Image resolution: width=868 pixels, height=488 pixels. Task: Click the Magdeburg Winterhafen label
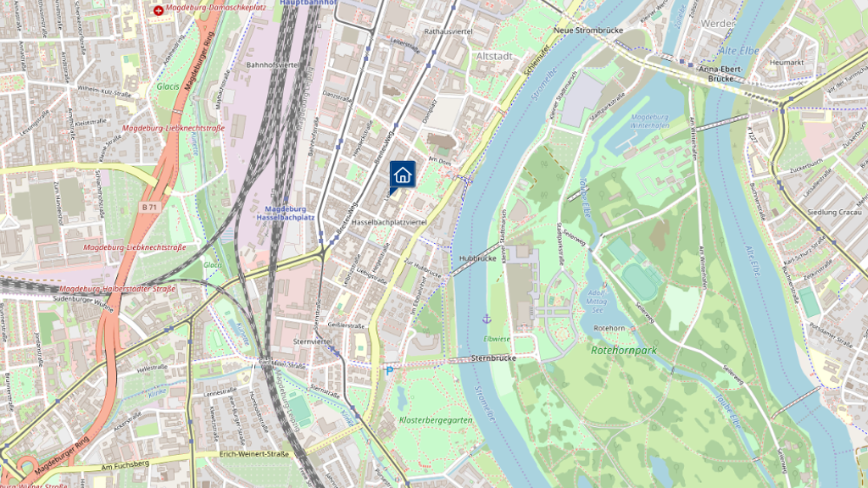click(x=650, y=121)
